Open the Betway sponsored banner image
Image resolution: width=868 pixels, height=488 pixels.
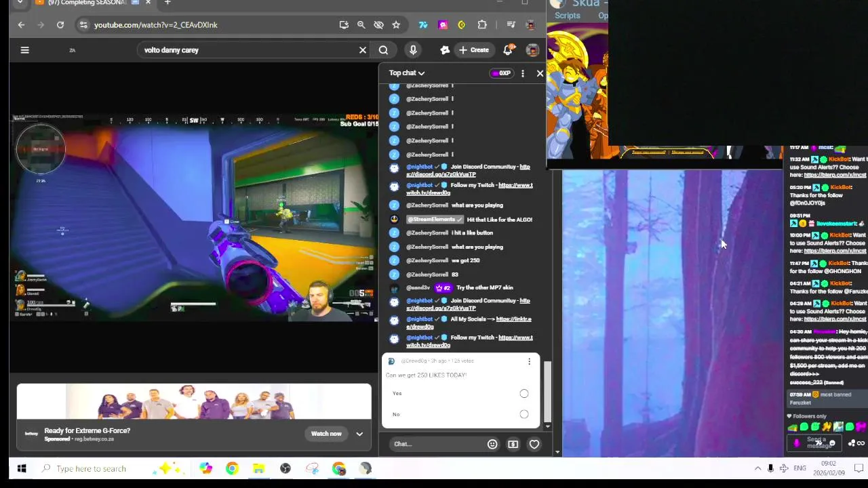(x=194, y=401)
